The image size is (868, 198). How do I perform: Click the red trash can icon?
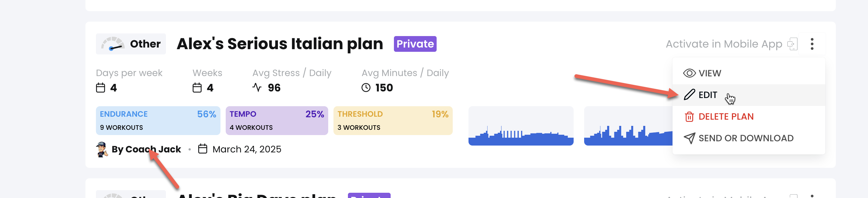pyautogui.click(x=689, y=117)
